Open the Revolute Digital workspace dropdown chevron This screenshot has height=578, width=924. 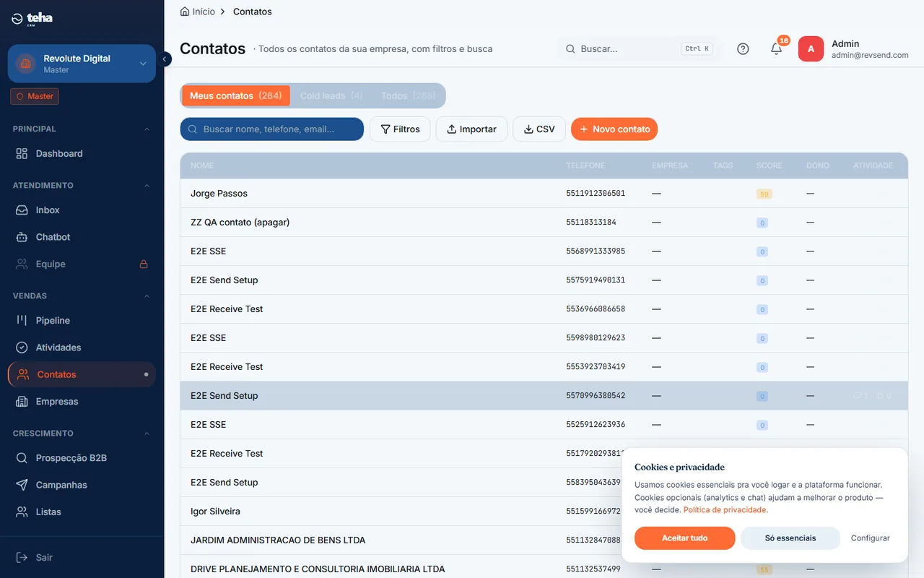[143, 64]
